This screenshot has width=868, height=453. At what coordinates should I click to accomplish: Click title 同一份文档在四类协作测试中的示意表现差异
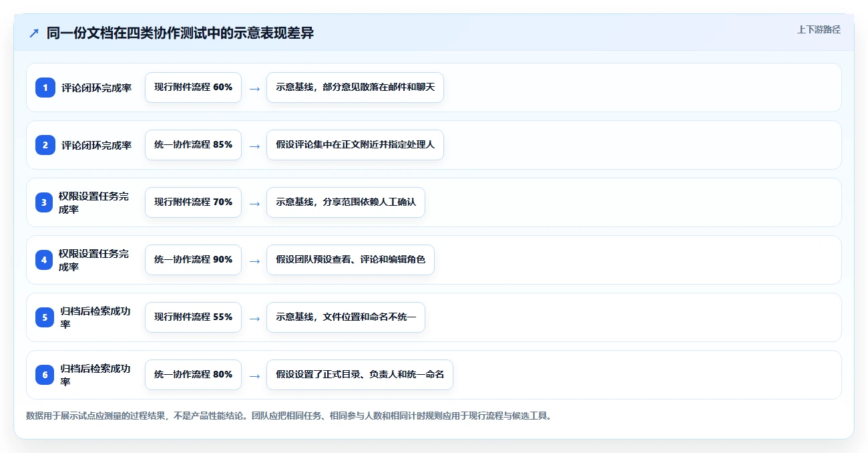[180, 33]
